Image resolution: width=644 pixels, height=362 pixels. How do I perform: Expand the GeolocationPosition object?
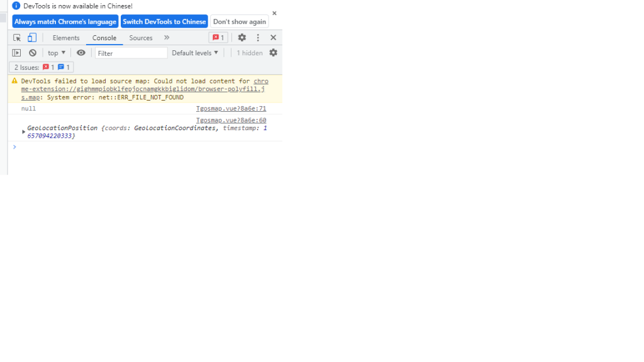tap(23, 132)
